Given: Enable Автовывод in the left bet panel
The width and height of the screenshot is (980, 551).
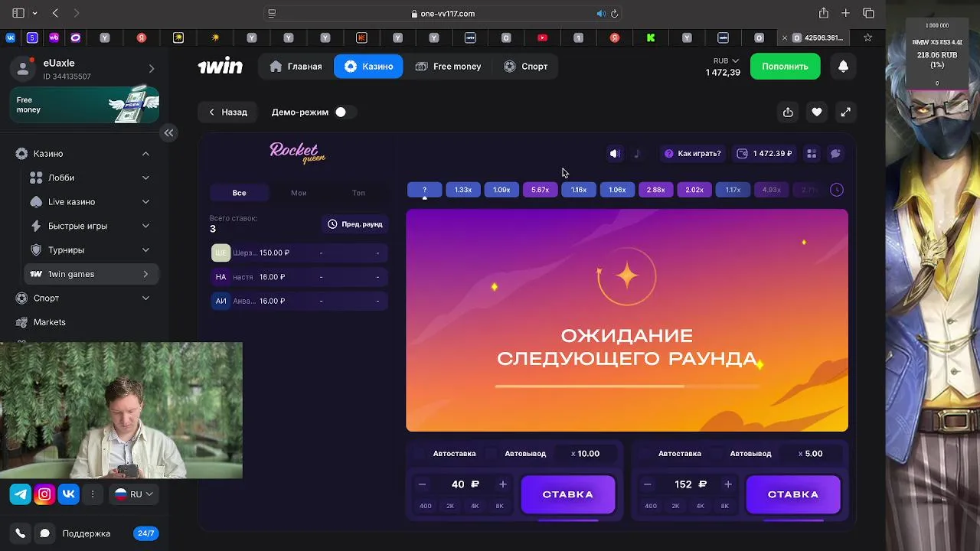Looking at the screenshot, I should click(x=491, y=454).
